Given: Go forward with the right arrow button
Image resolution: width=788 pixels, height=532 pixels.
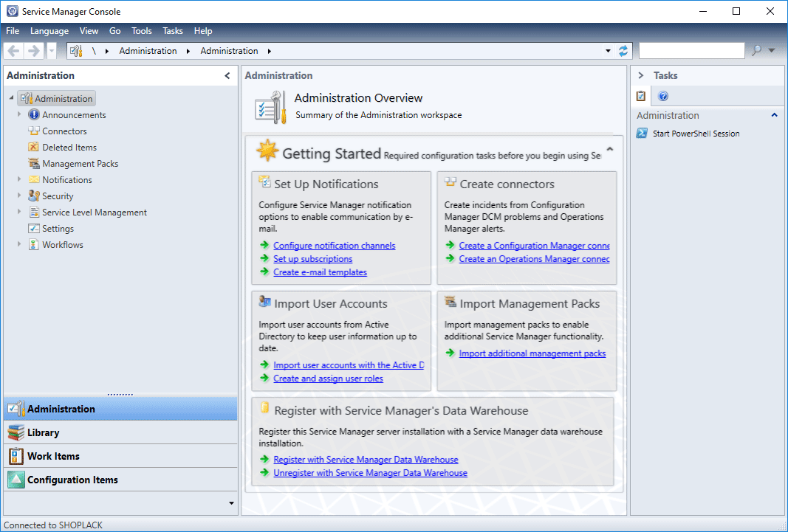Looking at the screenshot, I should coord(34,51).
